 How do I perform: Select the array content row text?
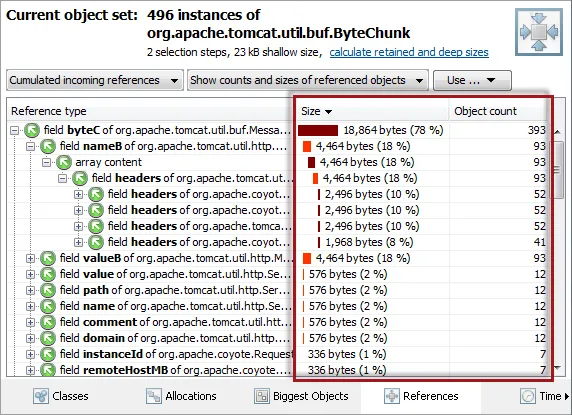tap(108, 162)
